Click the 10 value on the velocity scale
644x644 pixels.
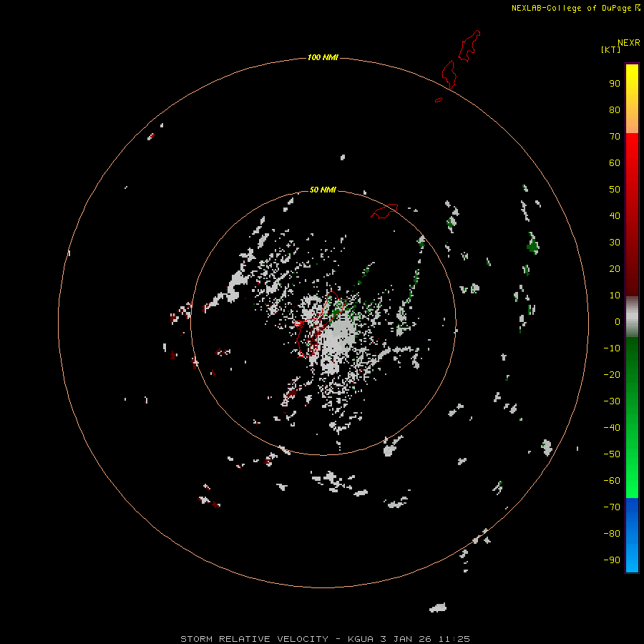pyautogui.click(x=615, y=296)
